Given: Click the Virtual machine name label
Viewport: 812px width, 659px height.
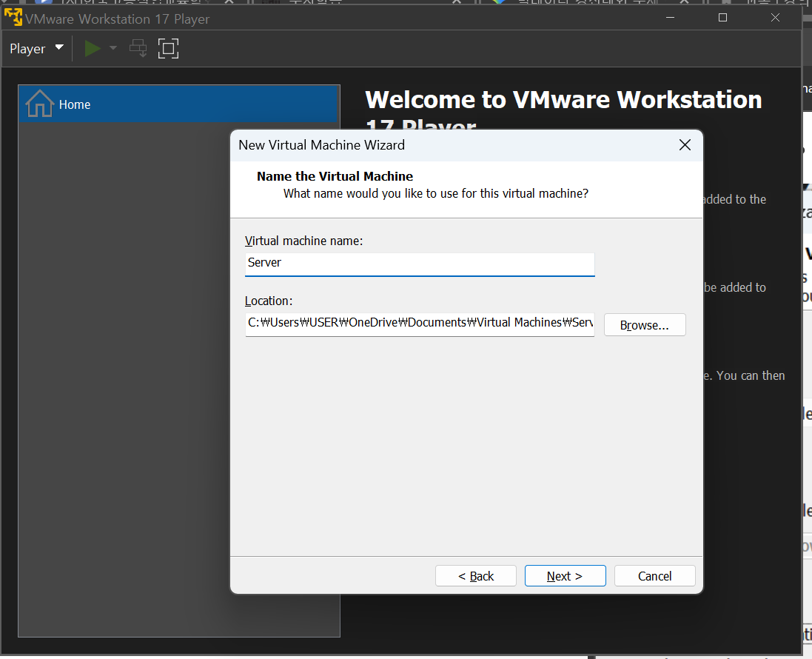Looking at the screenshot, I should [x=303, y=241].
